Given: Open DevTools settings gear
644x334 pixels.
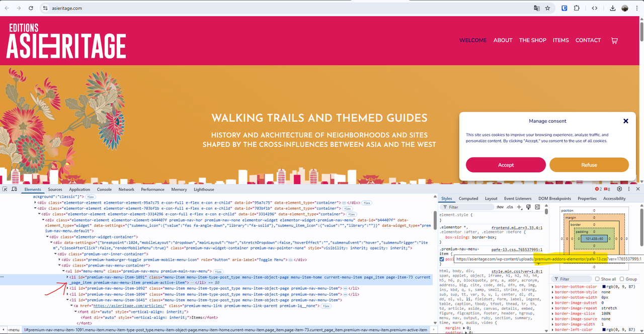Looking at the screenshot, I should [619, 189].
